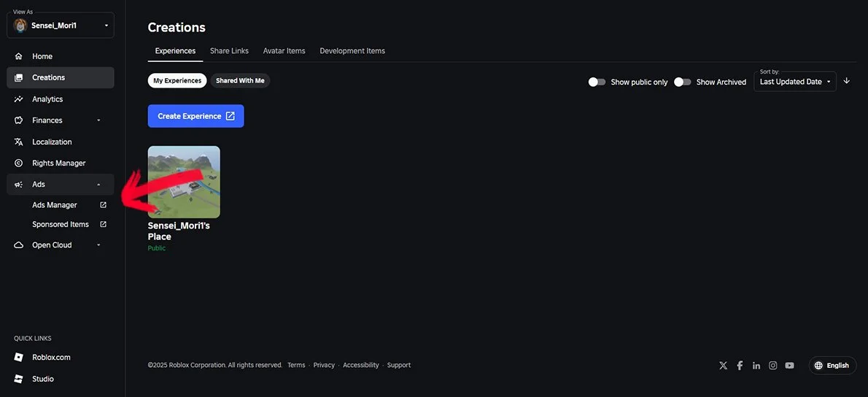Click the Sensei_Mori1 avatar picture

click(20, 26)
